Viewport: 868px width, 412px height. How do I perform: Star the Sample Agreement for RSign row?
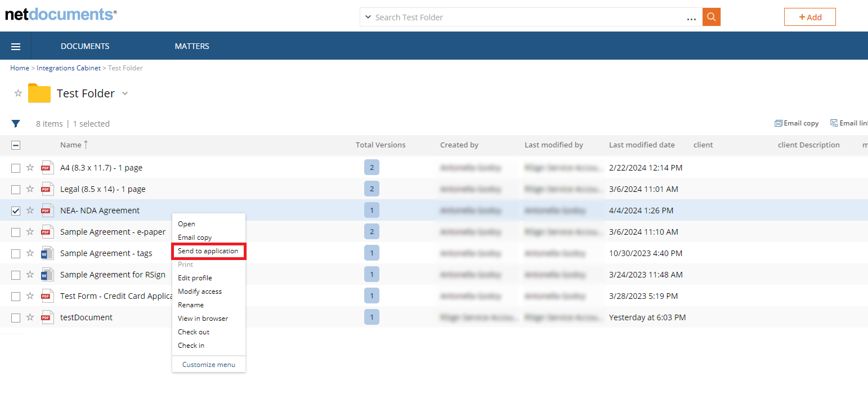[x=30, y=275]
